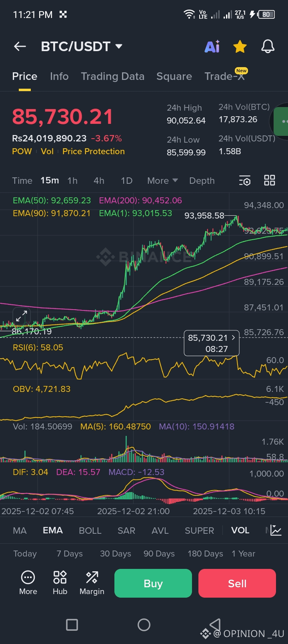Switch to the Price tab

coord(25,76)
